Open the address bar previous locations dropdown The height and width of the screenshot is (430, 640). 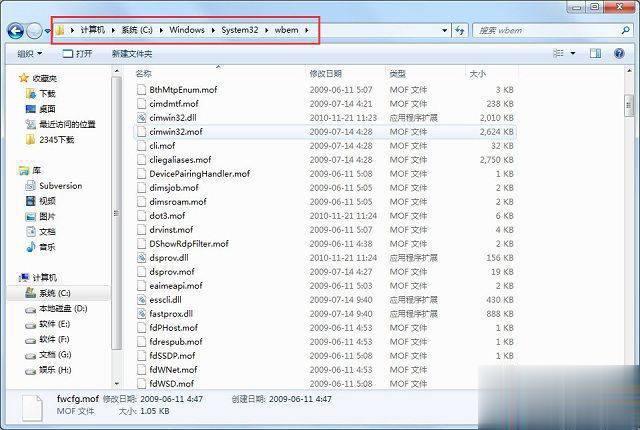[444, 30]
